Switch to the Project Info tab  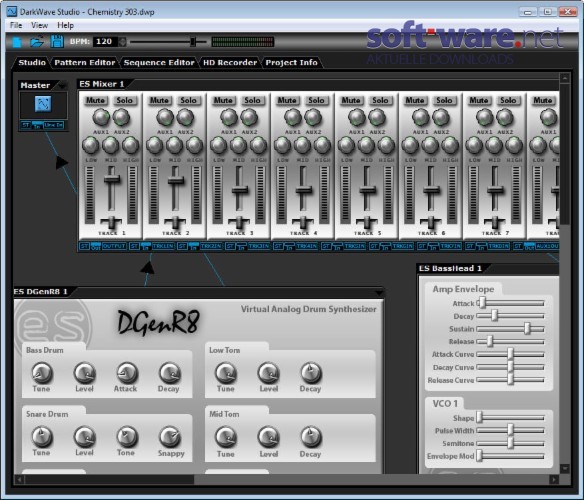coord(292,62)
